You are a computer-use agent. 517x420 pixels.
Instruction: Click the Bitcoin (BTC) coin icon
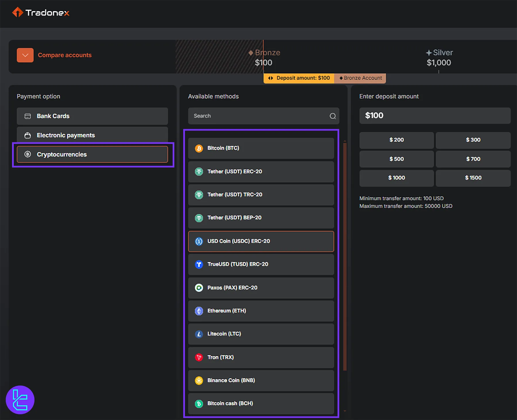coord(199,148)
